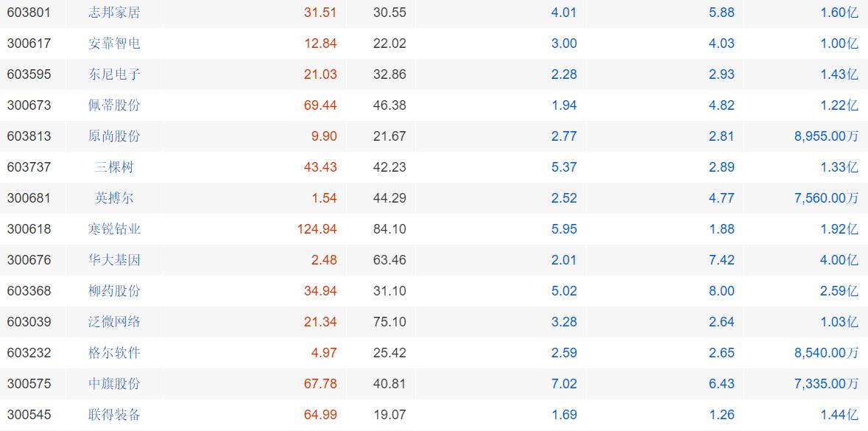Open the 柳药股份 stock page
Image resolution: width=868 pixels, height=431 pixels.
[114, 291]
